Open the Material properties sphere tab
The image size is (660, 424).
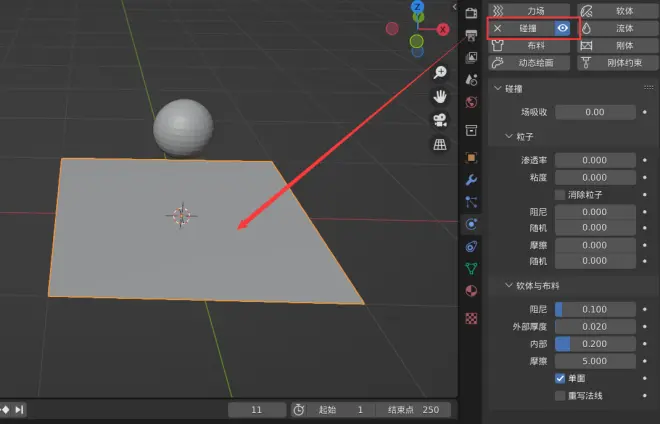click(471, 291)
